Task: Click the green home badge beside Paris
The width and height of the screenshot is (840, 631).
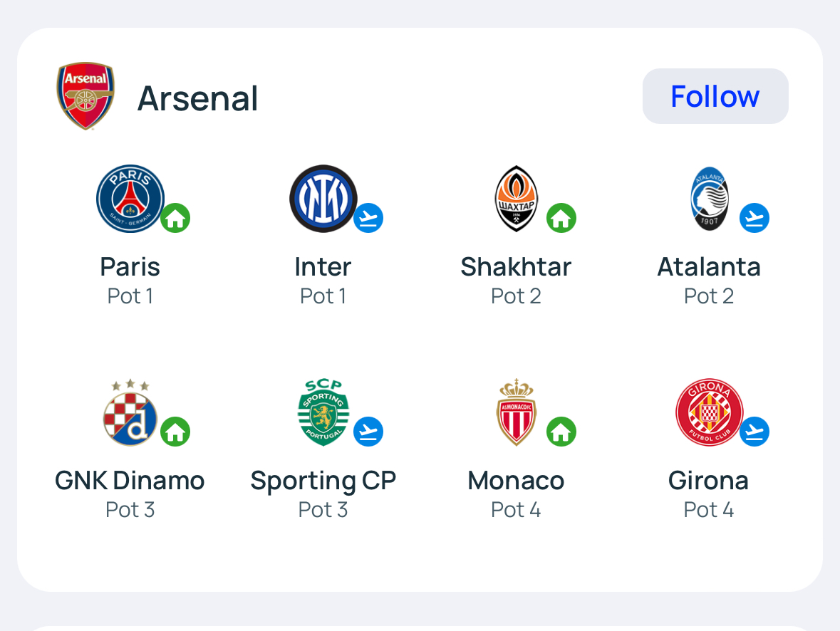Action: pos(175,218)
